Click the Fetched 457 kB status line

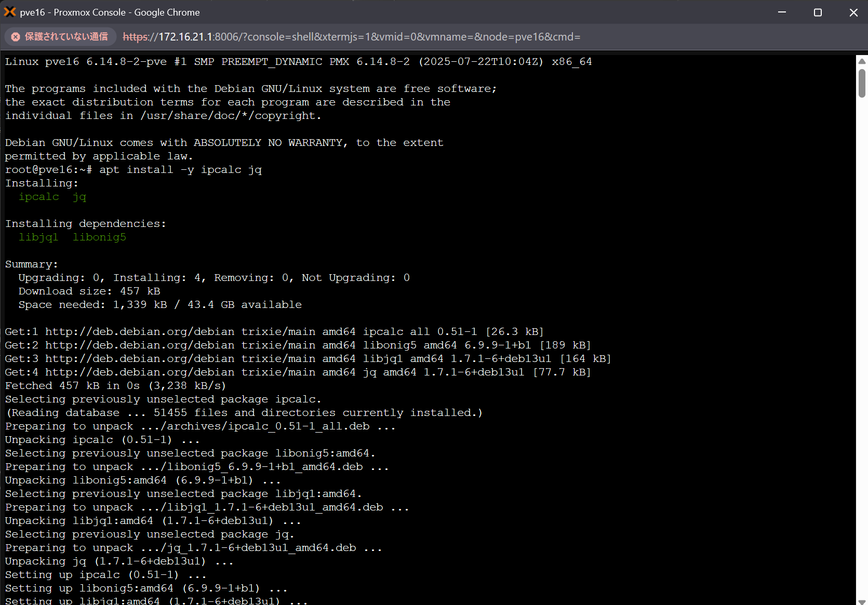[115, 385]
